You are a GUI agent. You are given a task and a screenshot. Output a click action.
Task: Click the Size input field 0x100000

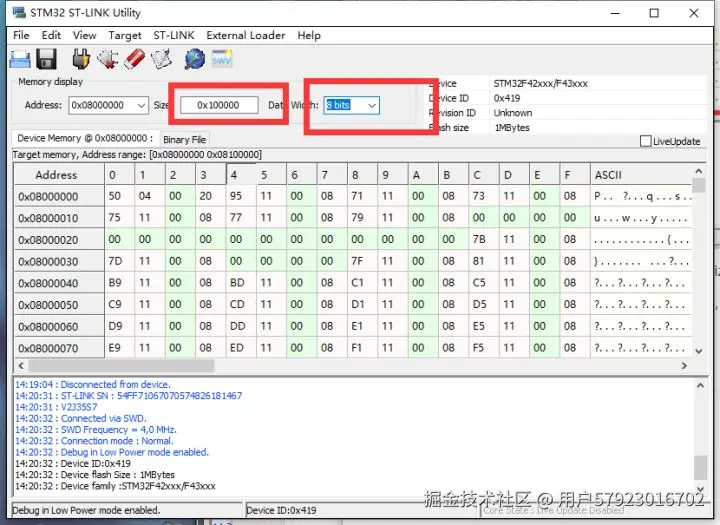tap(219, 105)
